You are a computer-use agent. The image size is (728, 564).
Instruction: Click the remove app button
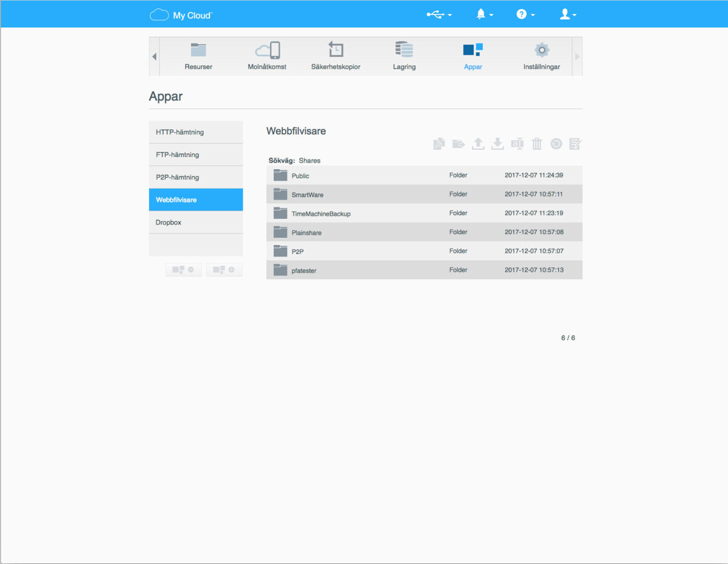pos(184,270)
